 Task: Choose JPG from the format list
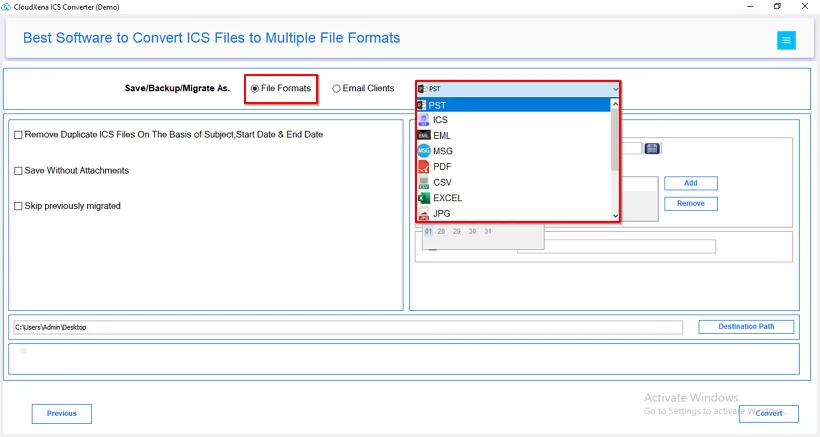point(514,213)
